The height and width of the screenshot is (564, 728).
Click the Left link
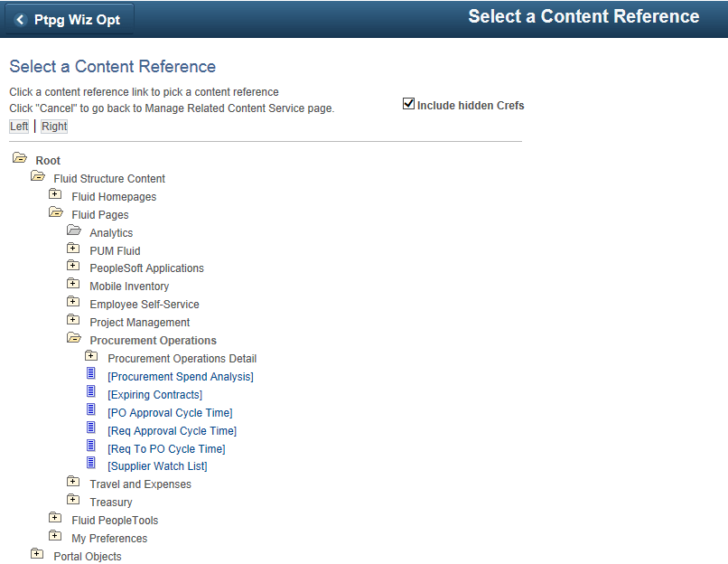click(x=18, y=126)
